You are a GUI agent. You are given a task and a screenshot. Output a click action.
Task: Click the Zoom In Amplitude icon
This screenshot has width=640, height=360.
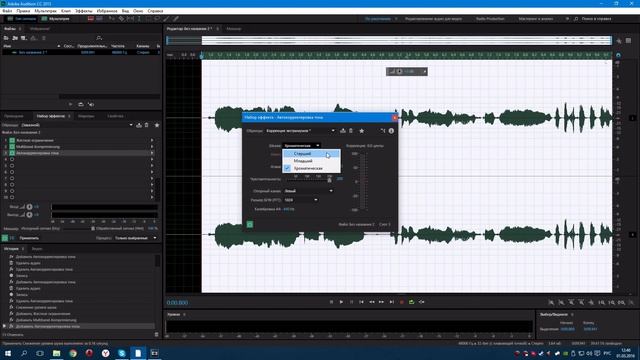point(551,302)
